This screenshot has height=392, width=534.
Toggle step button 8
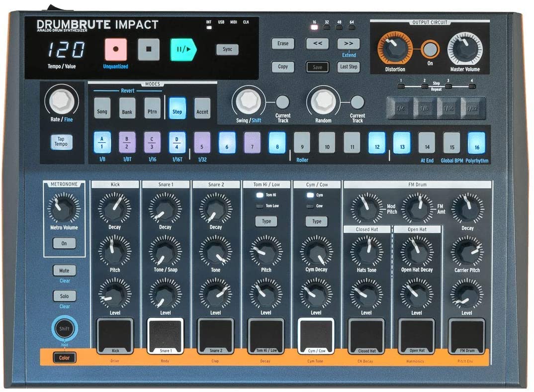coord(277,142)
